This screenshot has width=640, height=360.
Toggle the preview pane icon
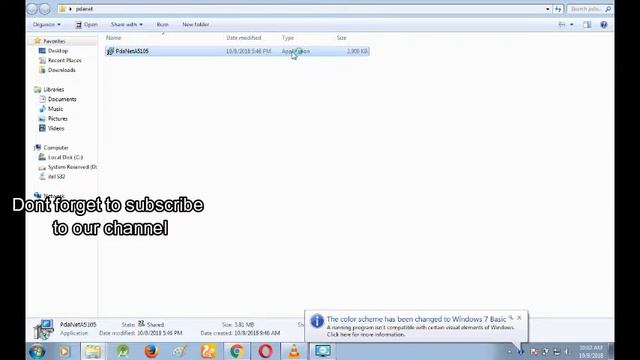click(x=587, y=24)
